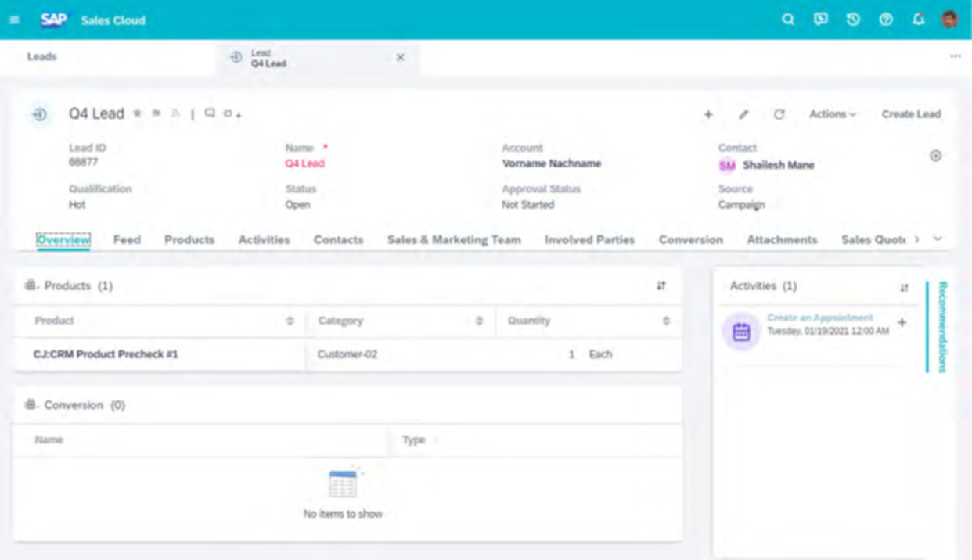
Task: Open the Activities tab
Action: pyautogui.click(x=264, y=240)
